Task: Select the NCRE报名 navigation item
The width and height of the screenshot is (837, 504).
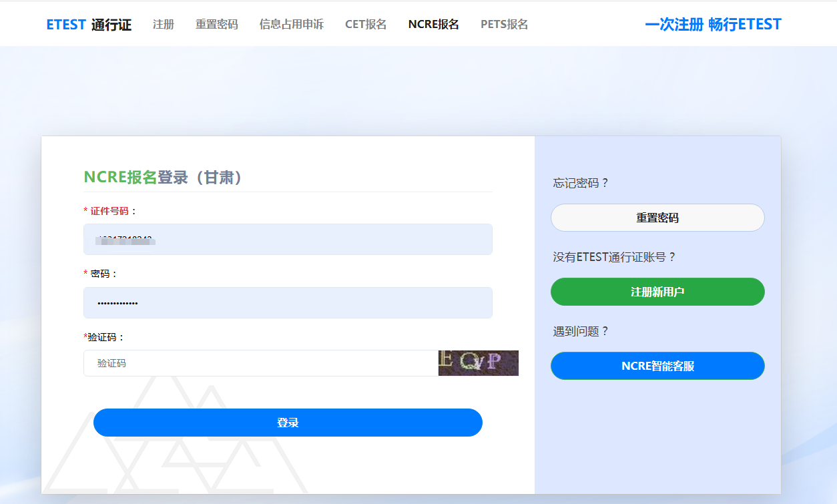Action: point(433,25)
